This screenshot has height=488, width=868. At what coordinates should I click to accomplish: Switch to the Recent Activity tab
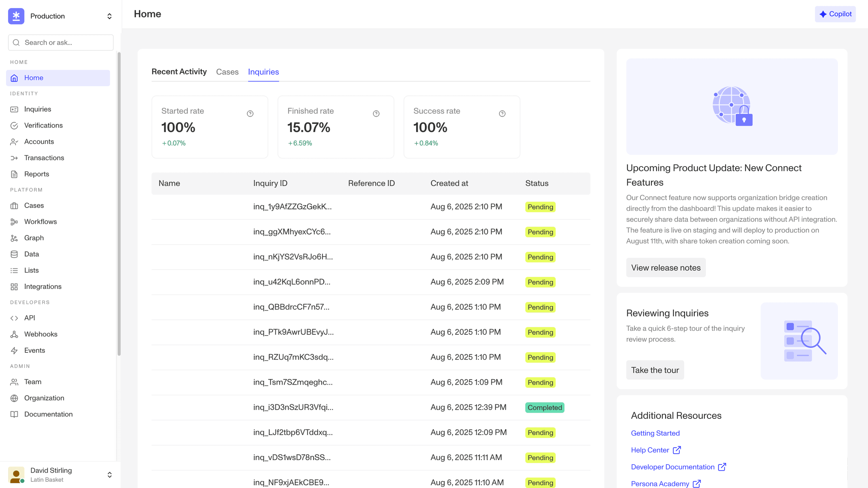[x=179, y=72]
